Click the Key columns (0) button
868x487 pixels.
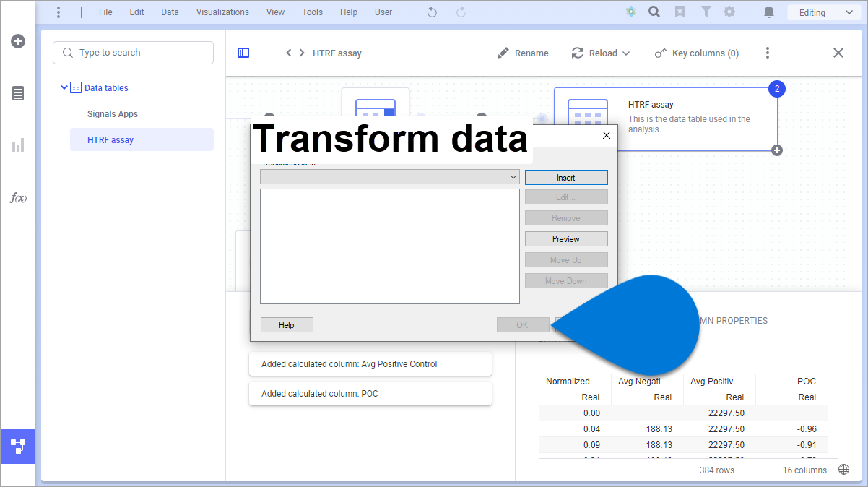tap(696, 53)
